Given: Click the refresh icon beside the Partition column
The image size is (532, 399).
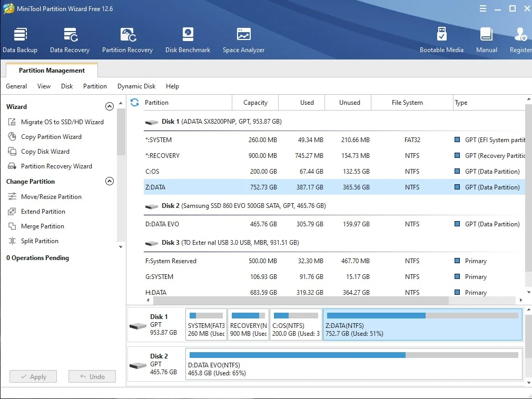Looking at the screenshot, I should click(x=135, y=102).
